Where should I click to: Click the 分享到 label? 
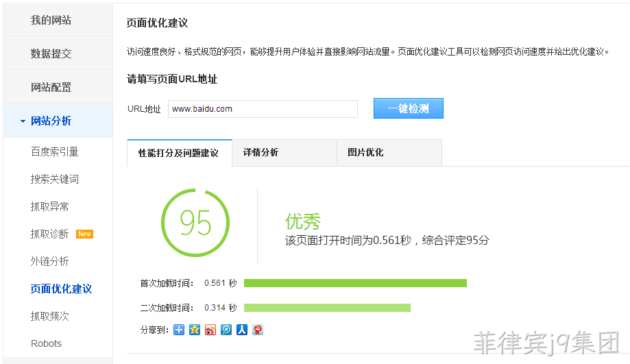click(x=154, y=330)
